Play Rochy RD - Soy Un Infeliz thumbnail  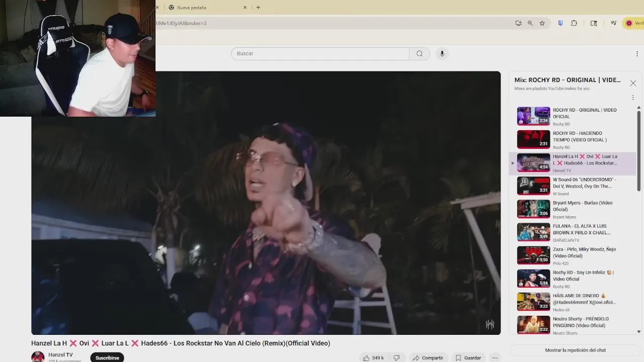[x=533, y=278]
